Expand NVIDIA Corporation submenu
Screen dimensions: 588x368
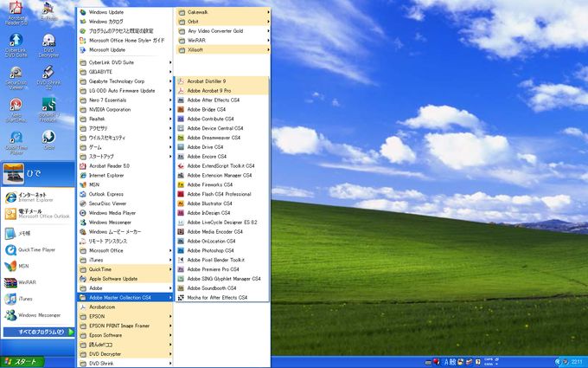pos(125,110)
